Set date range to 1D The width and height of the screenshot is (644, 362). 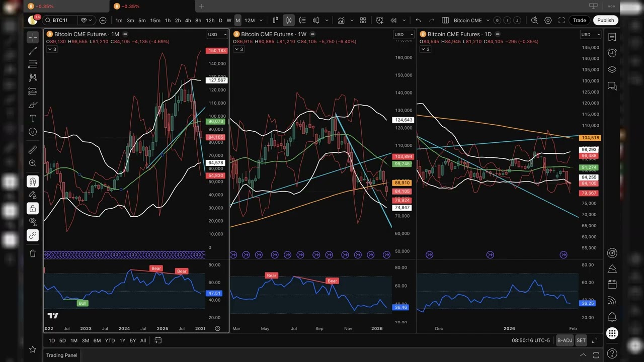[x=52, y=341]
